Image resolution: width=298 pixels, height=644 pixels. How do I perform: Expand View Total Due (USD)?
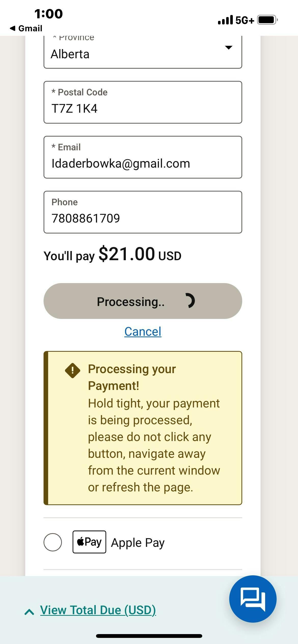98,610
